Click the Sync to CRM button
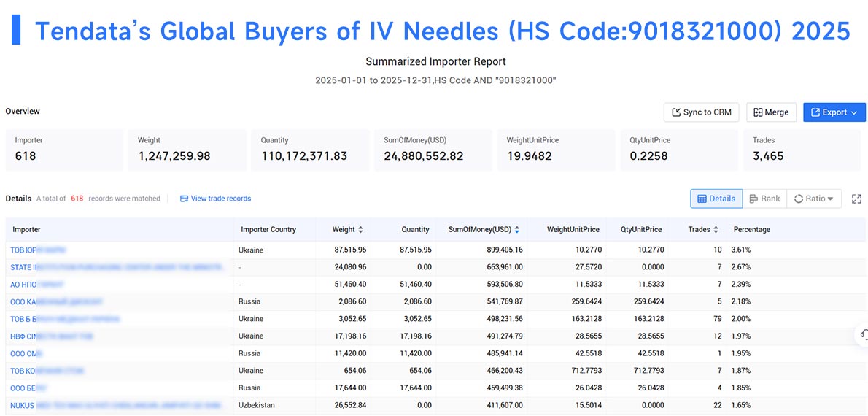 click(x=702, y=112)
